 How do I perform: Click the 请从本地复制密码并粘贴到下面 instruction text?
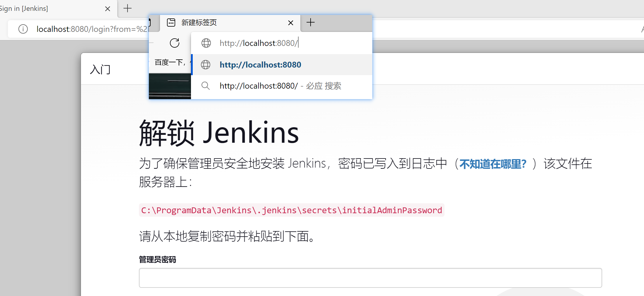[x=228, y=236]
